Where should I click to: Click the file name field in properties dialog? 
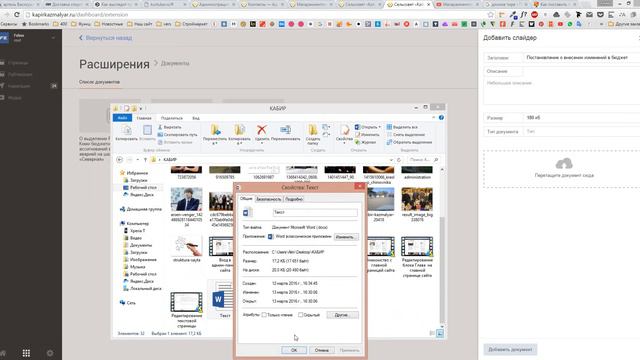point(315,213)
